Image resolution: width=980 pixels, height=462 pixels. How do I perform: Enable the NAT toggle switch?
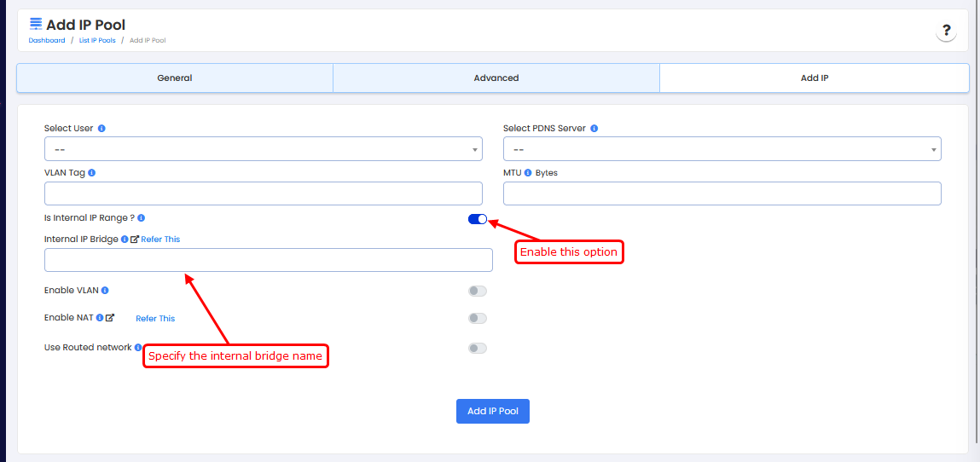(x=477, y=319)
